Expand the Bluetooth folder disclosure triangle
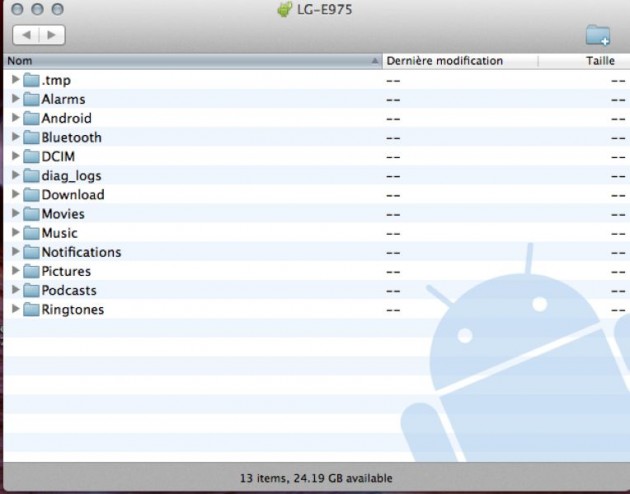 tap(15, 137)
